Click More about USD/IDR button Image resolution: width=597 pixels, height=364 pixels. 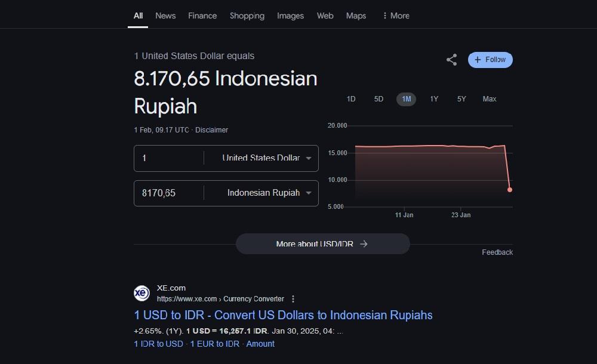322,244
